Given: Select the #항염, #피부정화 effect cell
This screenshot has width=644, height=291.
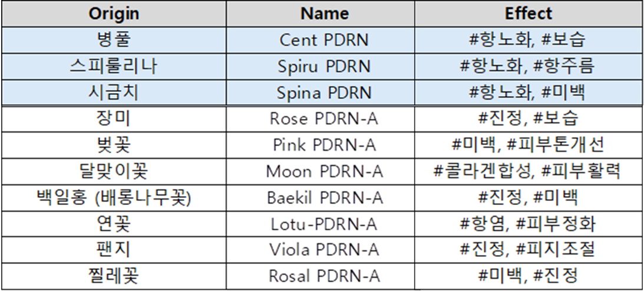Looking at the screenshot, I should (529, 224).
